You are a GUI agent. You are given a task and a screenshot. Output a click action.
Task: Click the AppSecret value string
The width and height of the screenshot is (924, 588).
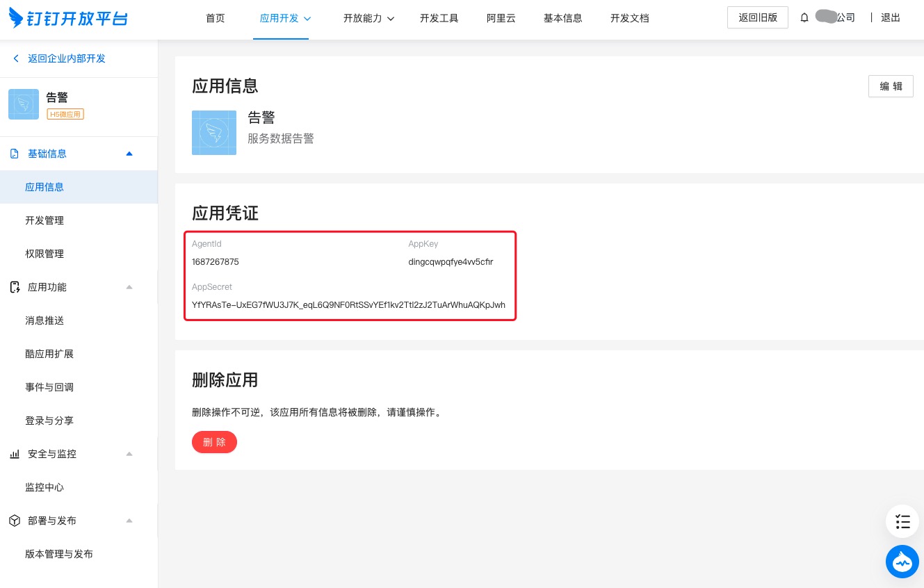tap(348, 305)
